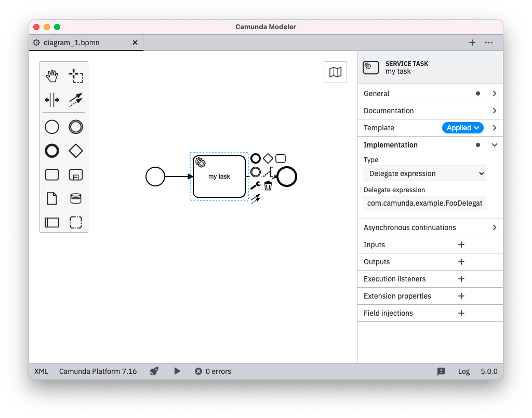532x418 pixels.
Task: Open the Type dropdown showing Delegate expression
Action: pos(424,173)
